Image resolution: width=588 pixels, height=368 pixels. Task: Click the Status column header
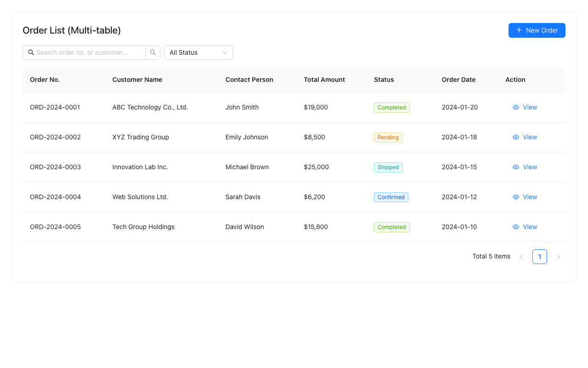point(384,80)
